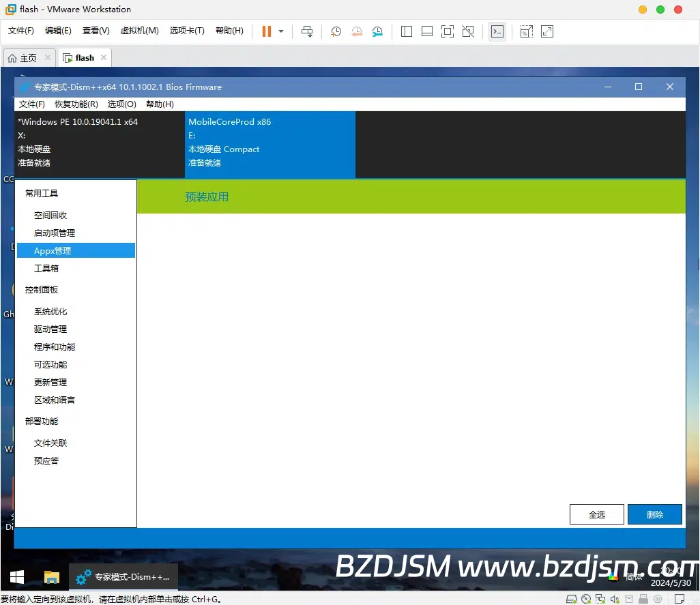Switch to Unity mode icon
Screen dimensions: 700x605
[x=468, y=31]
